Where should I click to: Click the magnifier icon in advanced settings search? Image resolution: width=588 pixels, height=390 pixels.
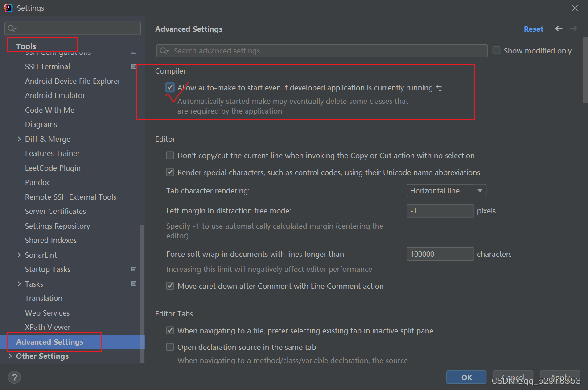(x=164, y=51)
